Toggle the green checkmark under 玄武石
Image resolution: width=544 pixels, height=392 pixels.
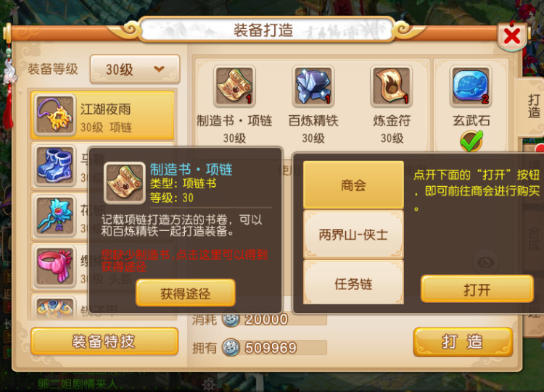tap(471, 141)
